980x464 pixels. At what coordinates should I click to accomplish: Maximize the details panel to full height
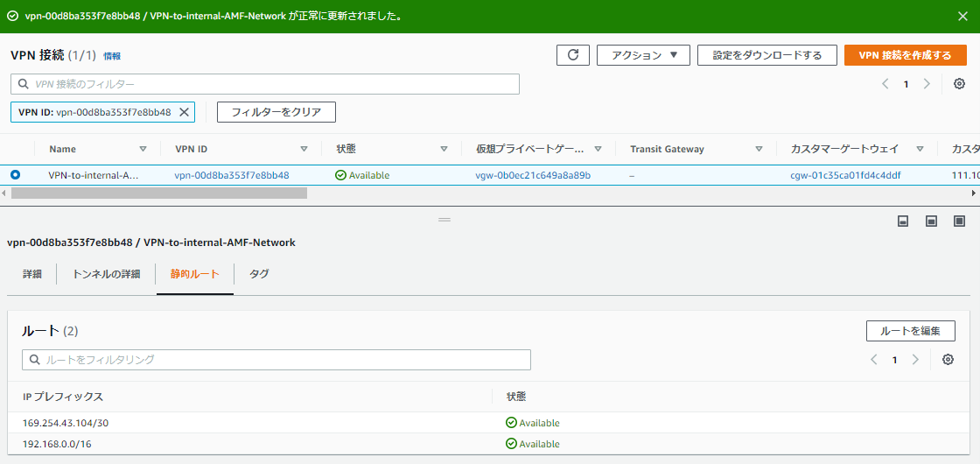click(x=959, y=221)
